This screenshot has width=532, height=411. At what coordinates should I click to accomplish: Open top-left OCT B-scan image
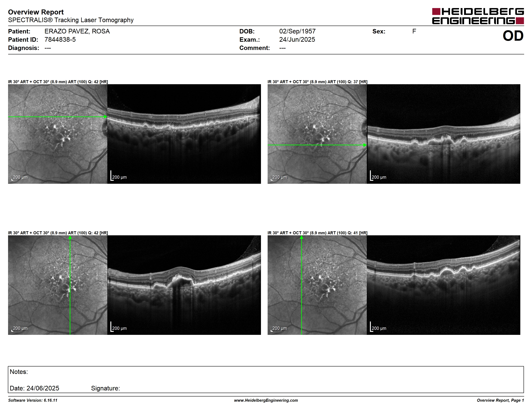(x=184, y=134)
